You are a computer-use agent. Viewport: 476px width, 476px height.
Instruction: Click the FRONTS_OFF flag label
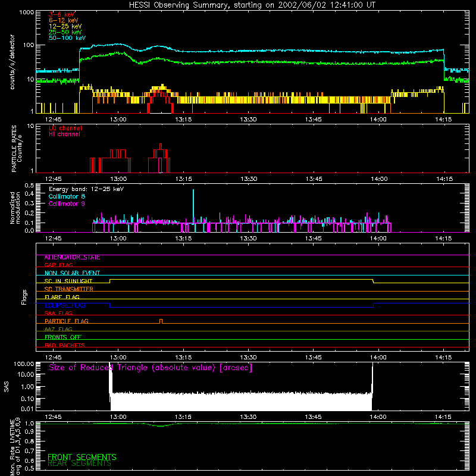click(x=63, y=337)
